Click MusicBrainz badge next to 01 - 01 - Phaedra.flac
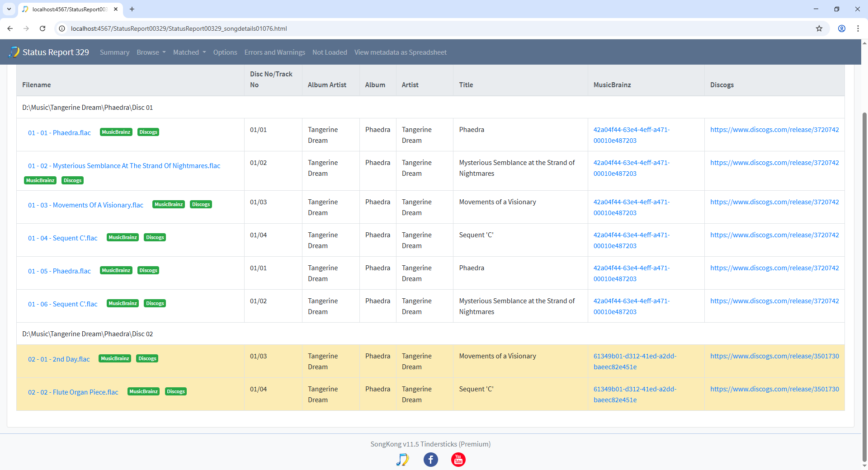Screen dimensions: 868x470 point(116,132)
